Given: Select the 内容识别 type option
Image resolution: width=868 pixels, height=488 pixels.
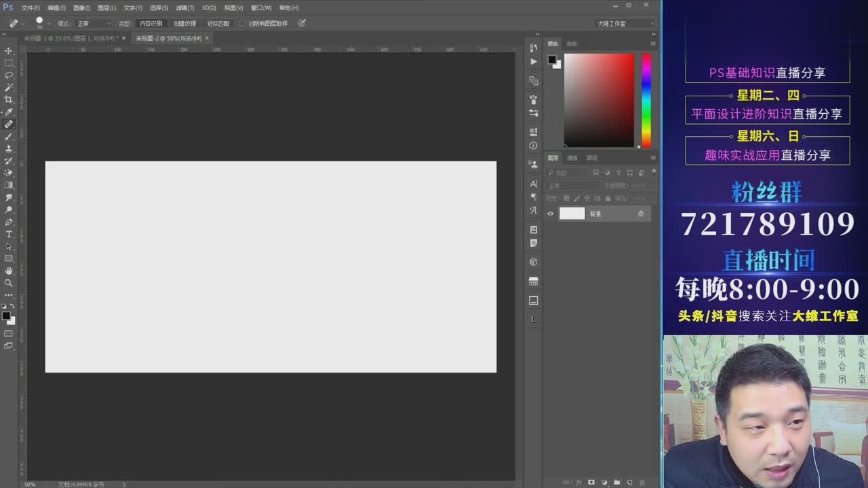Looking at the screenshot, I should (151, 23).
